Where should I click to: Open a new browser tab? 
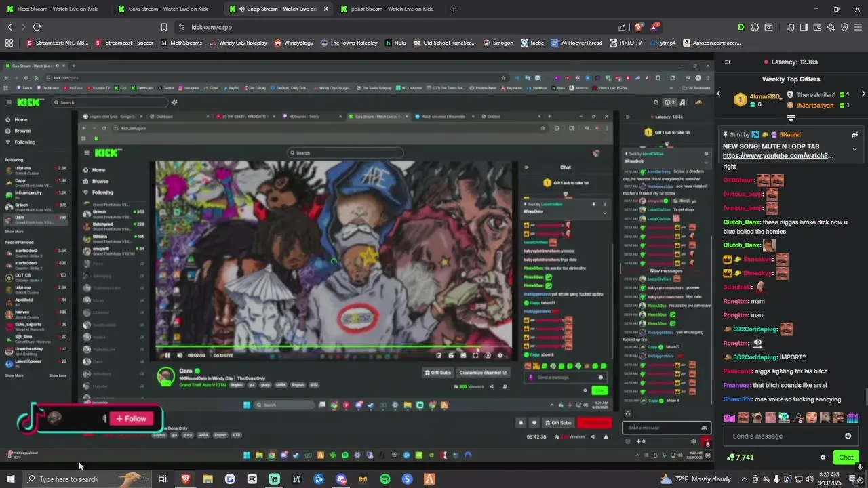(x=454, y=9)
